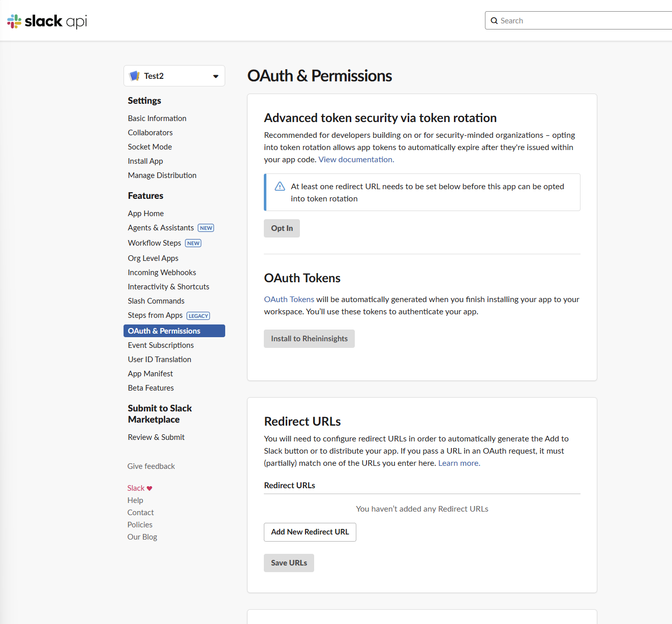Click the OAuth & Permissions page title

point(320,76)
